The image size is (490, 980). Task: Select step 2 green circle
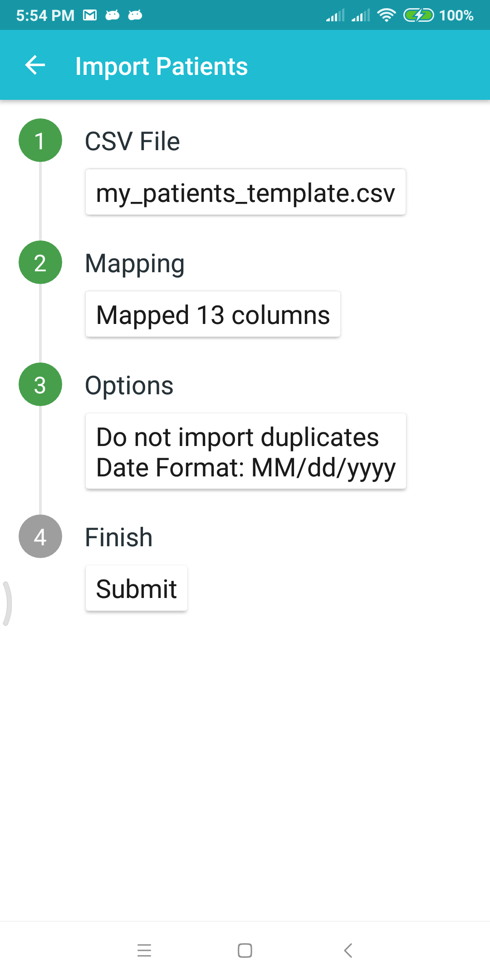[x=40, y=262]
